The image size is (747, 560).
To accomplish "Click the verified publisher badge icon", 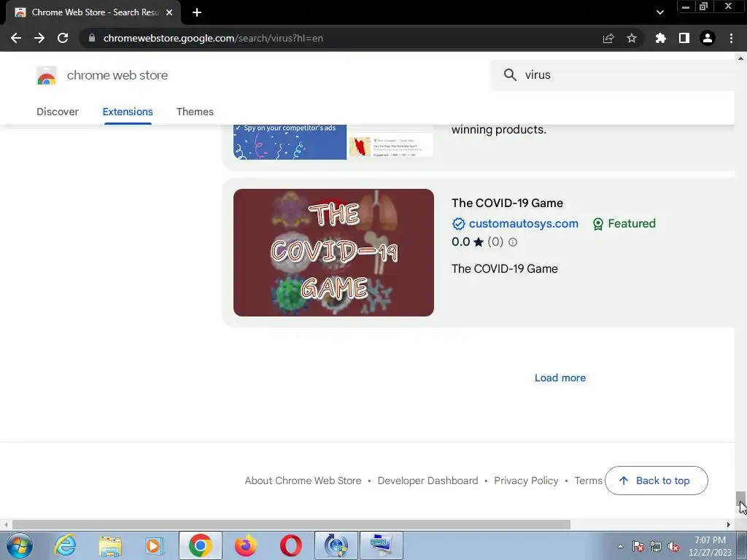I will (458, 223).
